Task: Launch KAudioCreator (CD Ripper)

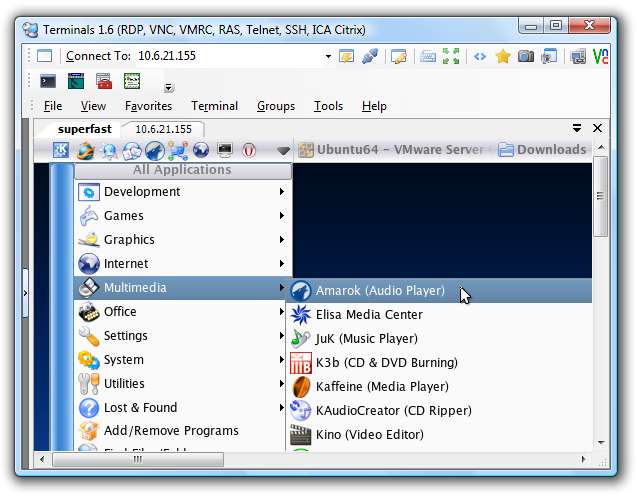Action: point(440,411)
